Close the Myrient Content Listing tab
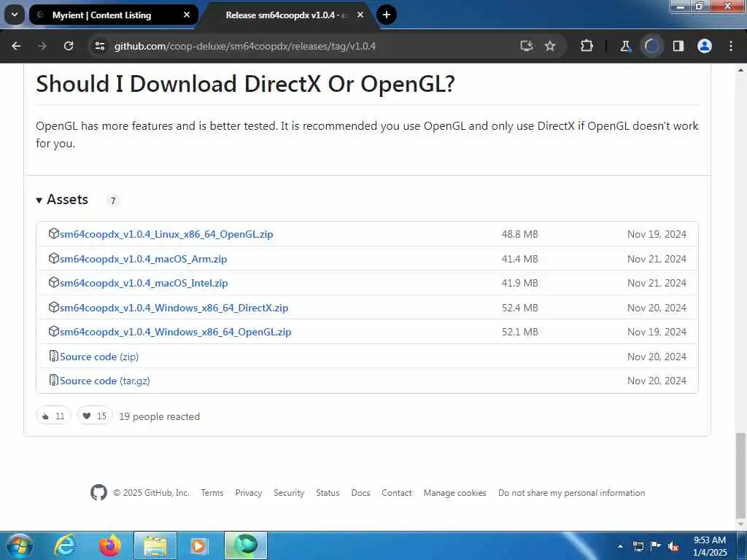The width and height of the screenshot is (747, 560). 187,15
